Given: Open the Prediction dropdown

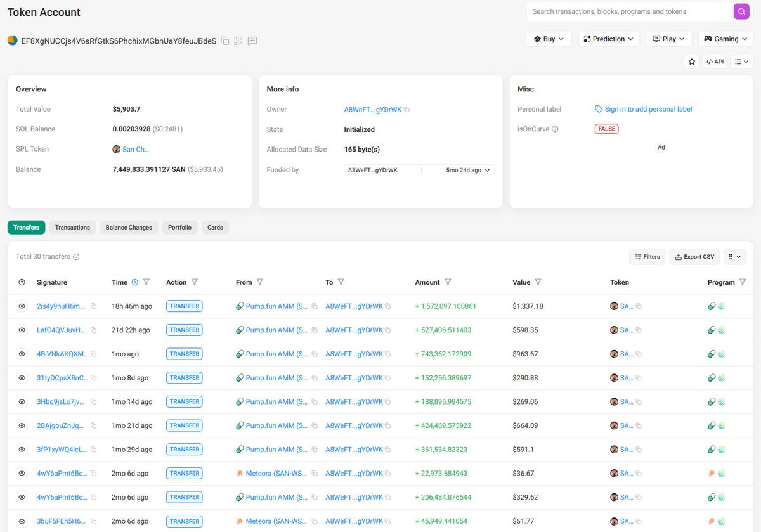Looking at the screenshot, I should [x=609, y=39].
